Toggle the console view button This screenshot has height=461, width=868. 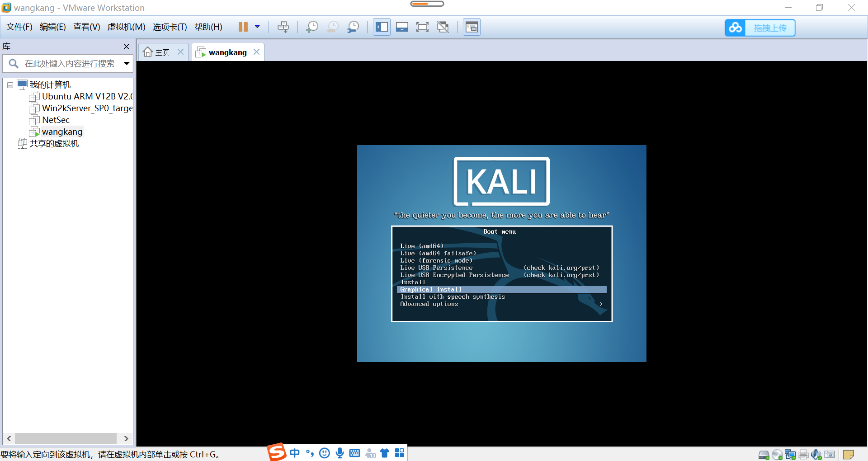[x=472, y=27]
